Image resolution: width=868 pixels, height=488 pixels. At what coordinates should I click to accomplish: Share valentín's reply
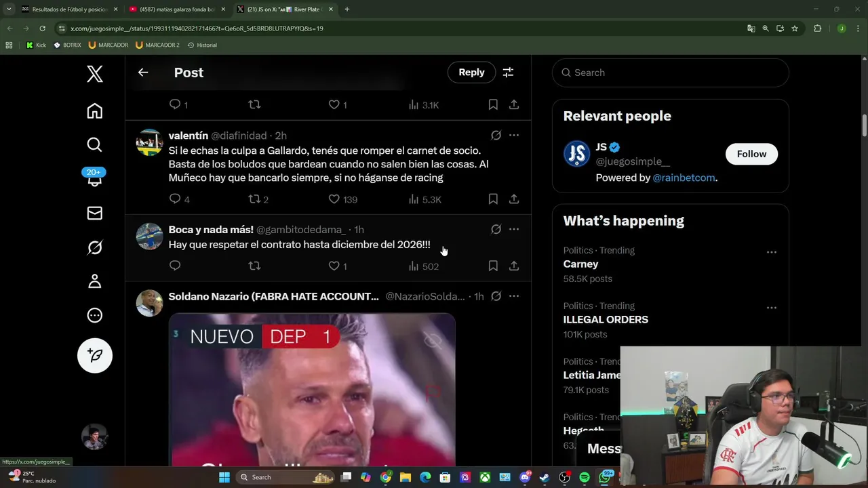coord(514,199)
